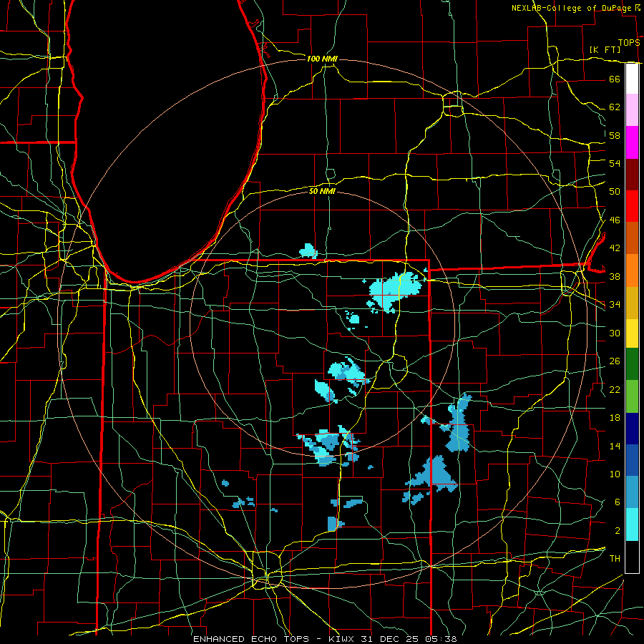
Task: Click the bright red legend swatch
Action: click(632, 206)
